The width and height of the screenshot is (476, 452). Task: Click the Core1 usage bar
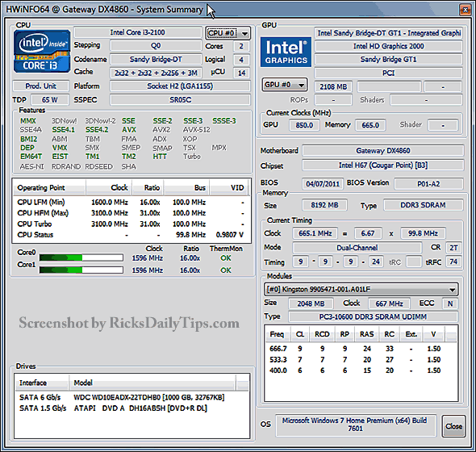point(81,270)
